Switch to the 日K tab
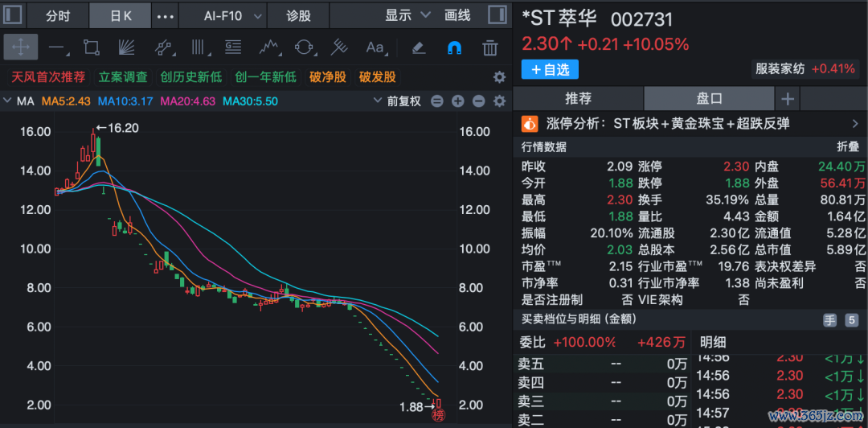The height and width of the screenshot is (428, 868). (121, 15)
